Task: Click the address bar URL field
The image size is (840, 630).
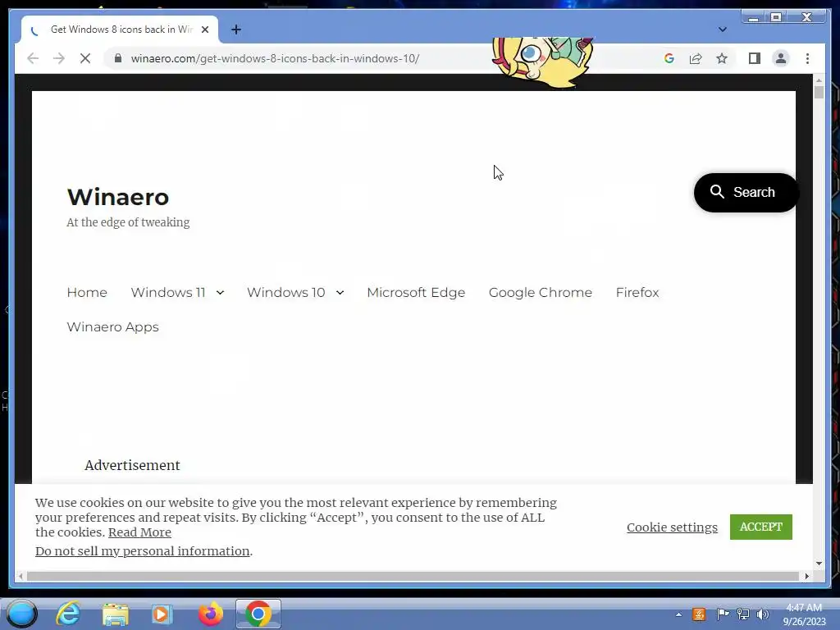Action: 275,58
